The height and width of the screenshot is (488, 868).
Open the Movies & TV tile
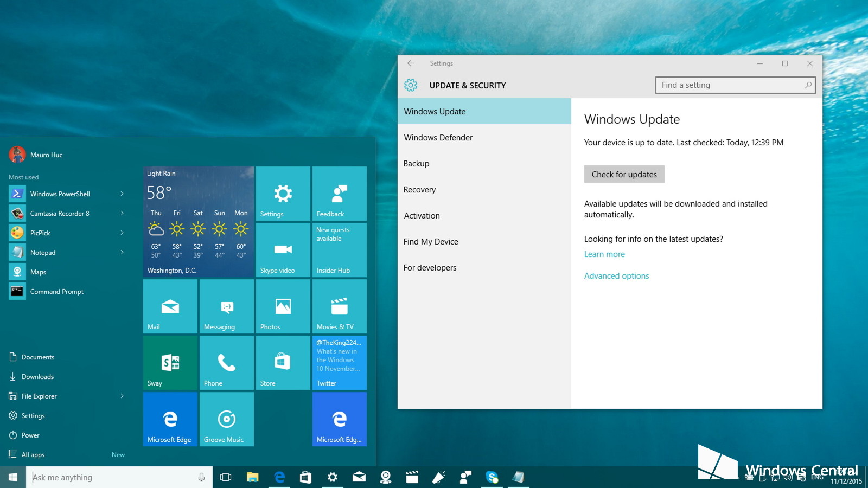[340, 306]
